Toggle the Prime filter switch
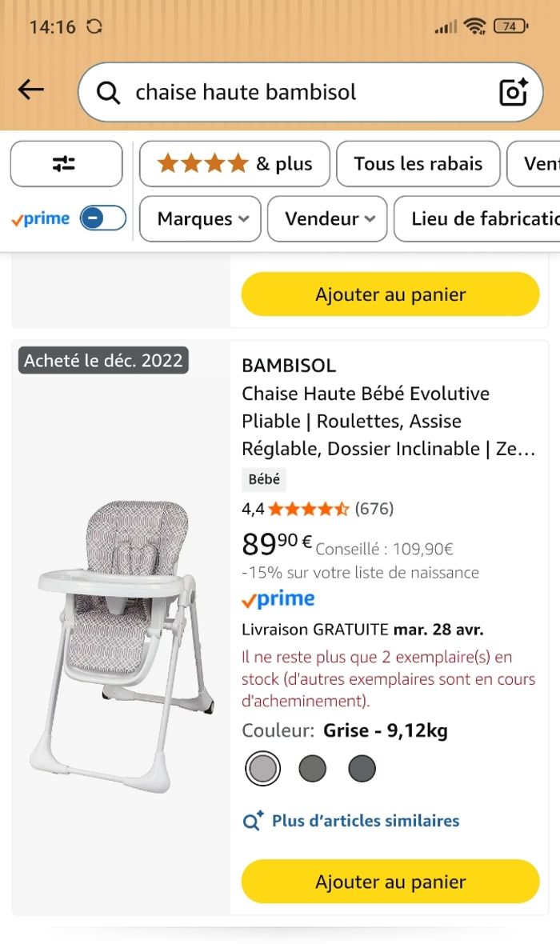This screenshot has width=560, height=944. (x=103, y=218)
